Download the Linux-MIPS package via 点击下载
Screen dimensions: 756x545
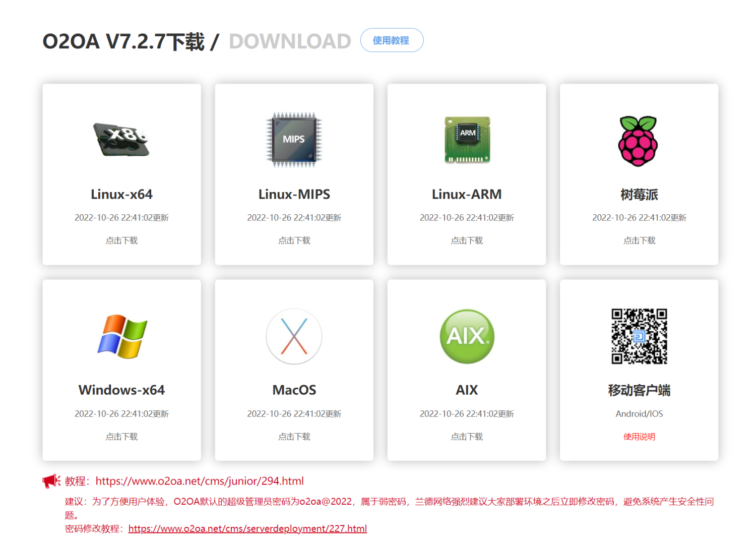(294, 240)
